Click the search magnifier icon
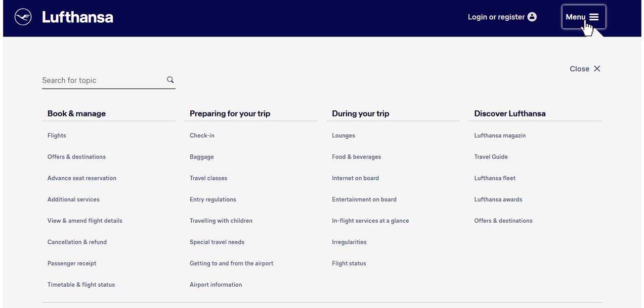This screenshot has width=644, height=308. [x=170, y=80]
